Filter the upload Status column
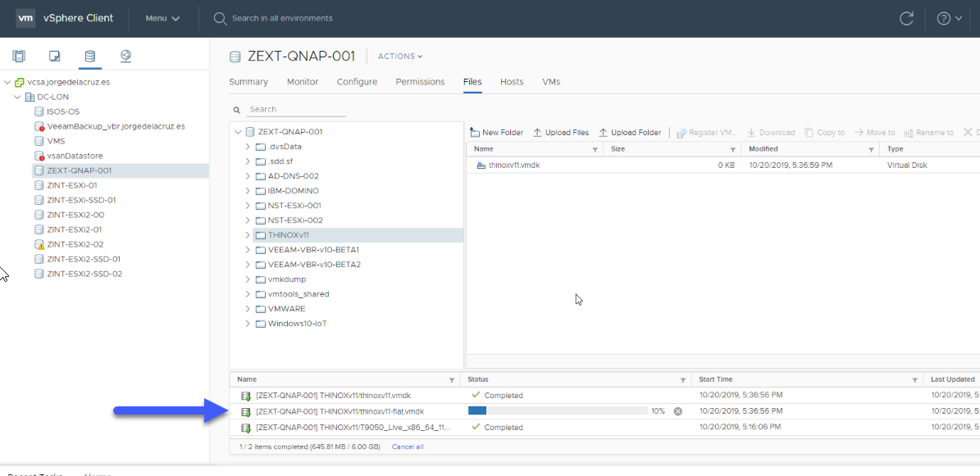This screenshot has width=980, height=476. pyautogui.click(x=683, y=380)
